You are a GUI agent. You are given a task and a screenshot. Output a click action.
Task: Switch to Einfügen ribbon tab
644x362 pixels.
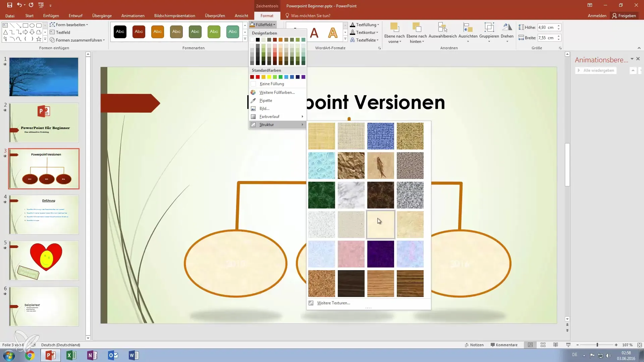51,16
